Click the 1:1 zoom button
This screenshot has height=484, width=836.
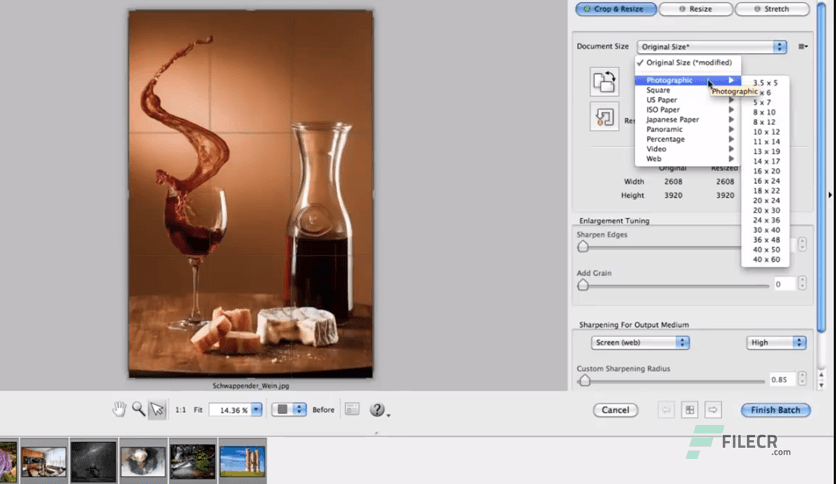181,410
